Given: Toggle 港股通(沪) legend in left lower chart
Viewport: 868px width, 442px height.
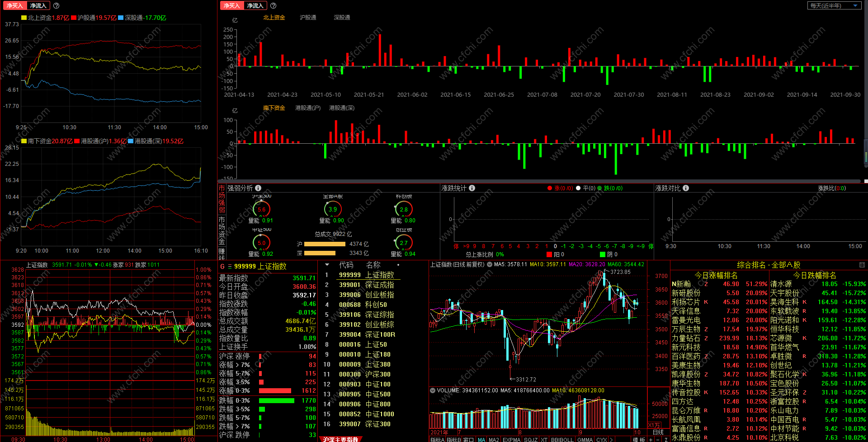Looking at the screenshot, I should click(x=101, y=141).
